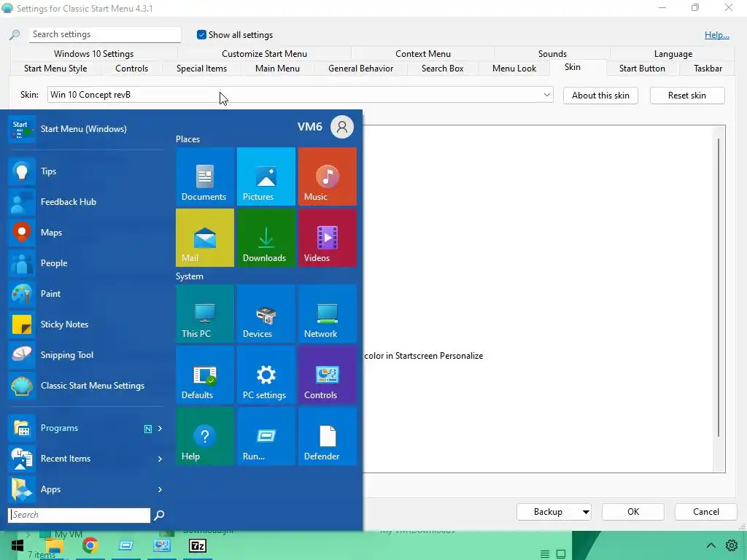Click the VM6 user avatar icon
Screen dimensions: 747x560
tap(342, 127)
